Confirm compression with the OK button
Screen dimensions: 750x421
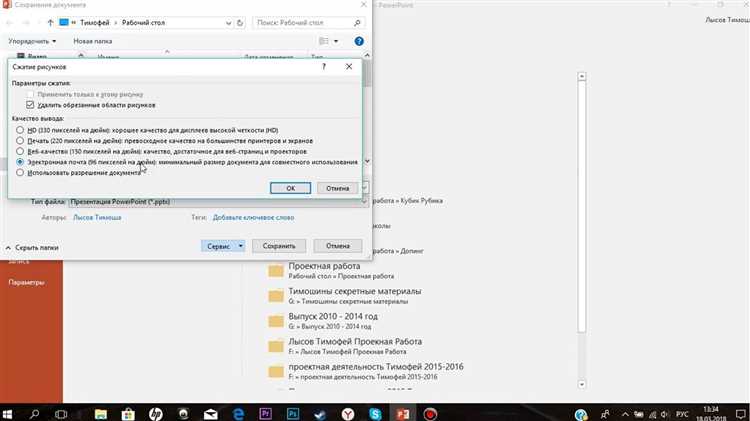(290, 188)
